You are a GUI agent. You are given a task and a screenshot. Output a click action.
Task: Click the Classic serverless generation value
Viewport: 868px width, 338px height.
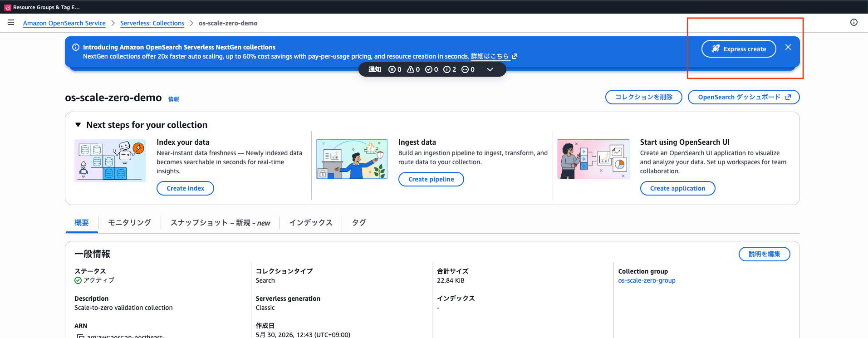[x=265, y=308]
